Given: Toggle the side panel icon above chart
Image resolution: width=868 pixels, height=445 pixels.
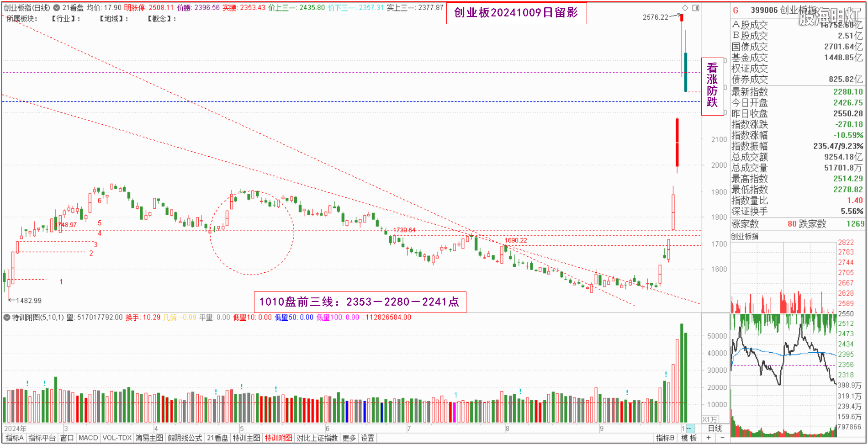Looking at the screenshot, I should coord(695,8).
